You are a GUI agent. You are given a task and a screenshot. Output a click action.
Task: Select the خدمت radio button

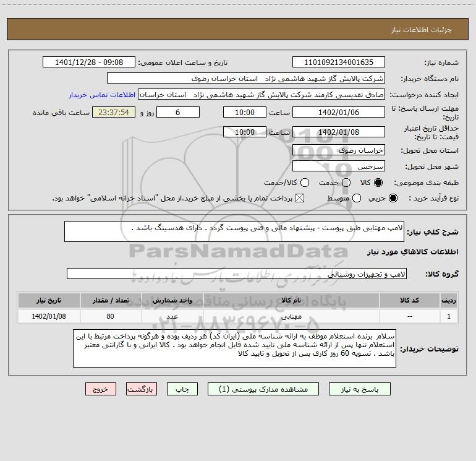[x=346, y=183]
